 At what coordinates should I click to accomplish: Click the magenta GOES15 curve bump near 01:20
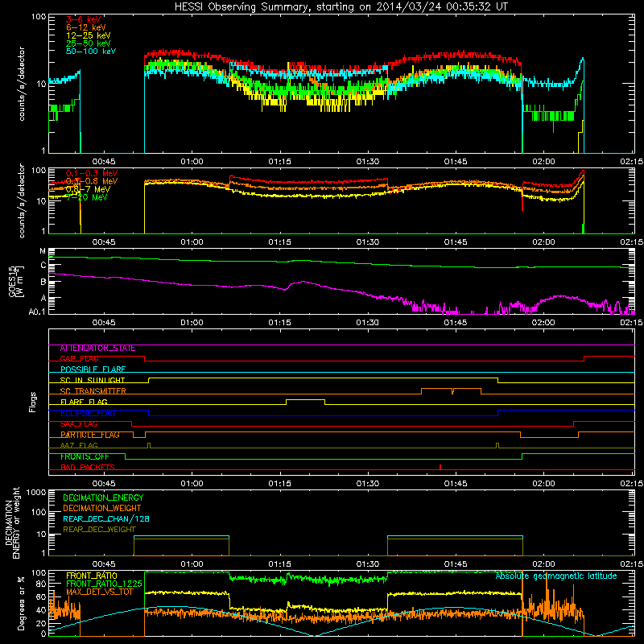pyautogui.click(x=303, y=283)
